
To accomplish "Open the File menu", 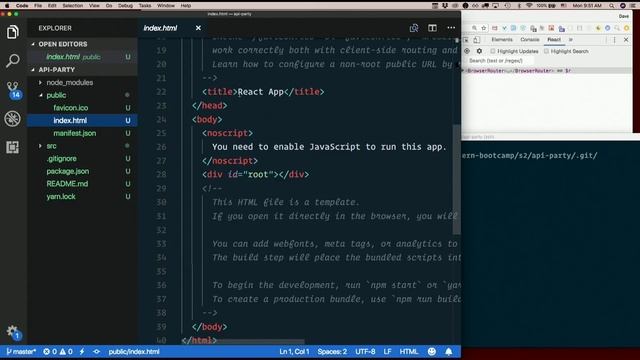I will point(38,6).
